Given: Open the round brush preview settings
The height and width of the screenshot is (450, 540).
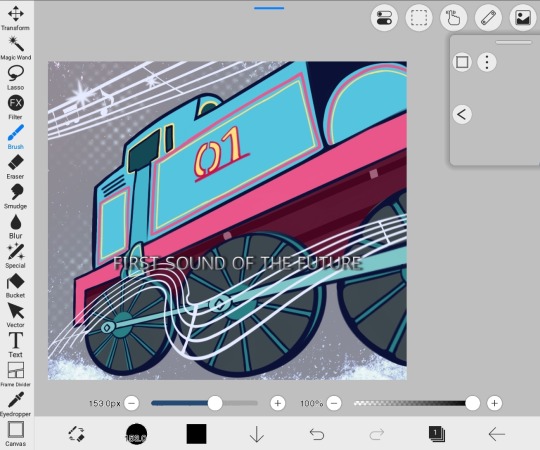Looking at the screenshot, I should pos(136,434).
